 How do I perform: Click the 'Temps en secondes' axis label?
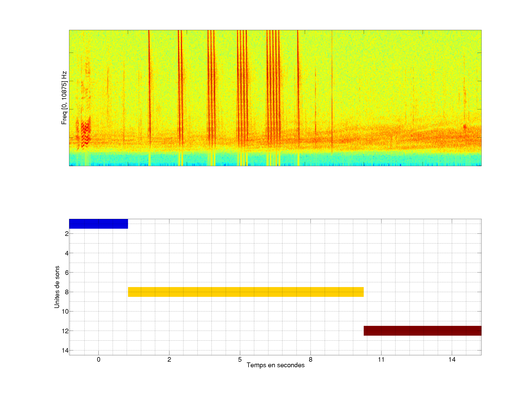click(x=275, y=365)
